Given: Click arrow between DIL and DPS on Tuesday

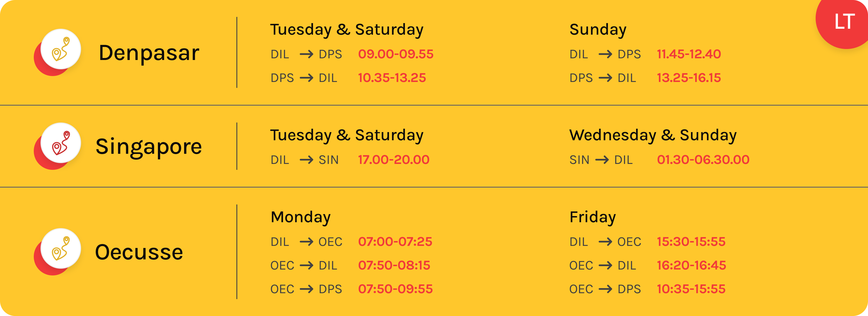Looking at the screenshot, I should [x=306, y=54].
